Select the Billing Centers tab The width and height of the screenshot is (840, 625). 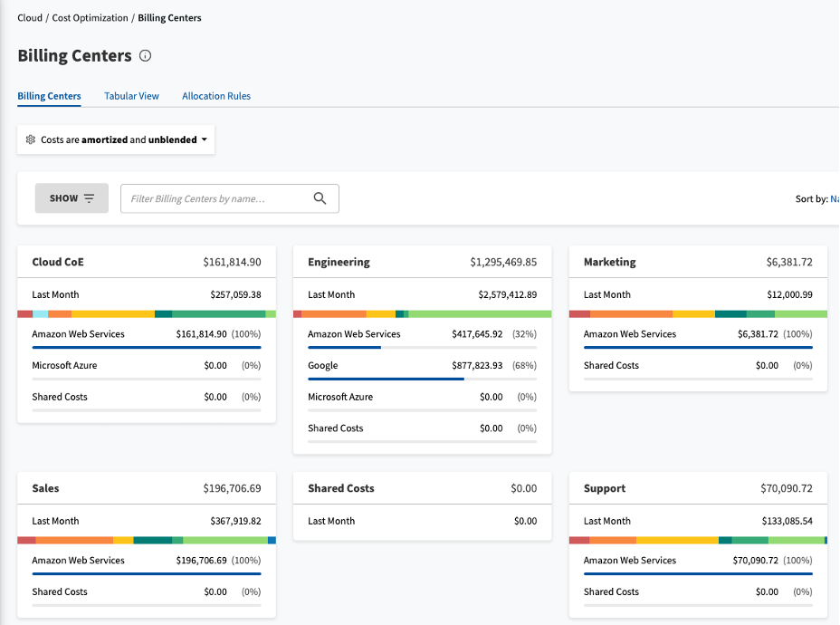(x=49, y=96)
